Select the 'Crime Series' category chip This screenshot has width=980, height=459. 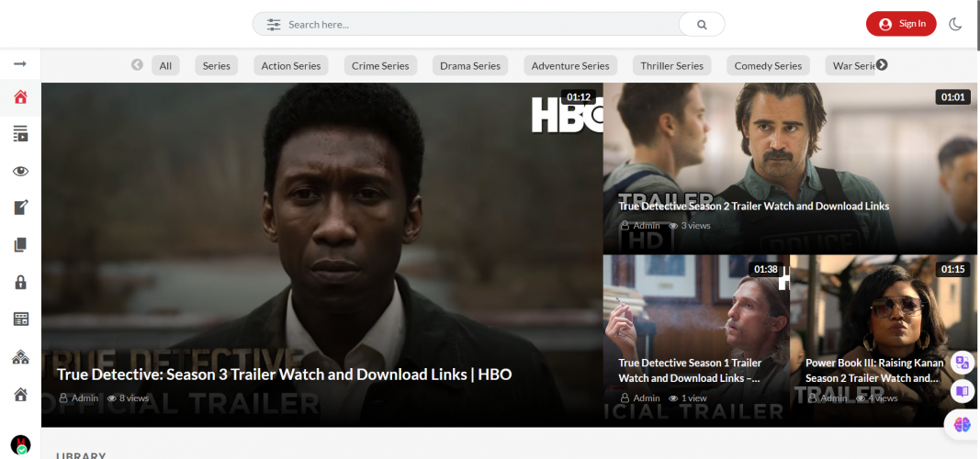pos(380,65)
